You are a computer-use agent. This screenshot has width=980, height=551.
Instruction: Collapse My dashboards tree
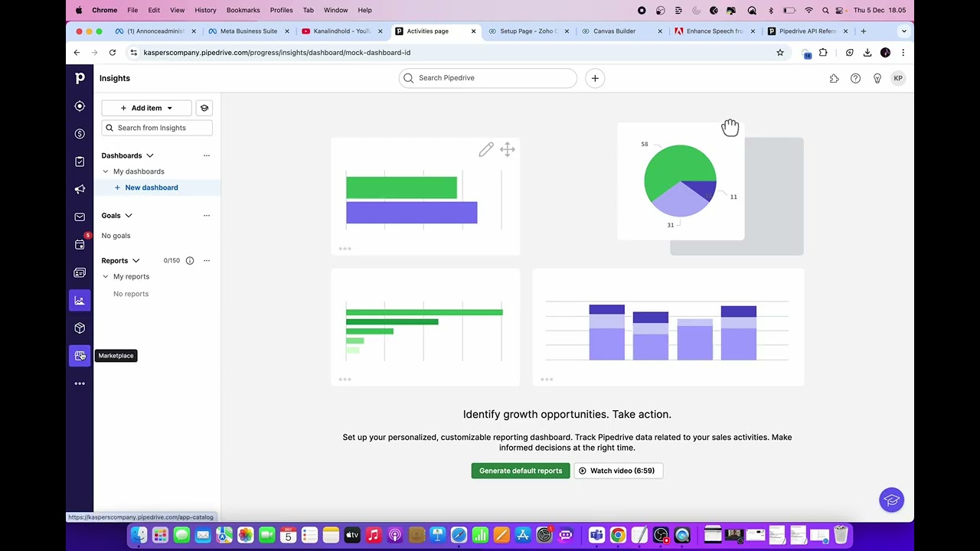[106, 171]
